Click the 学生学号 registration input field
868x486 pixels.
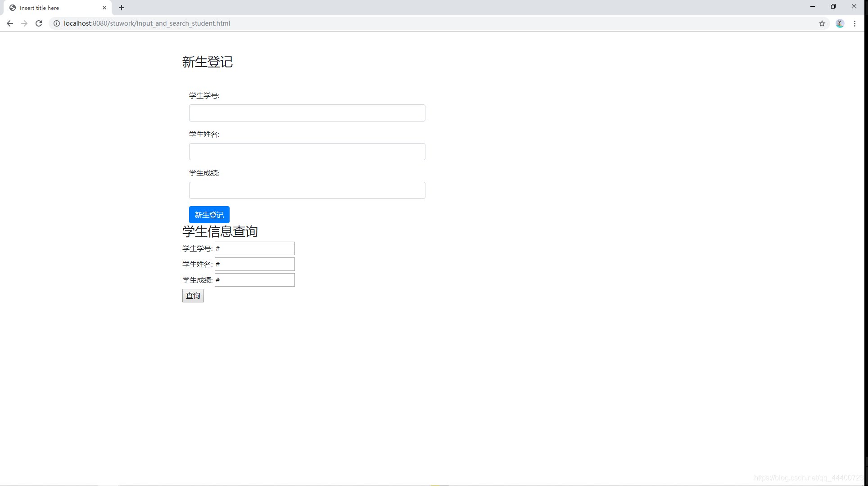307,112
